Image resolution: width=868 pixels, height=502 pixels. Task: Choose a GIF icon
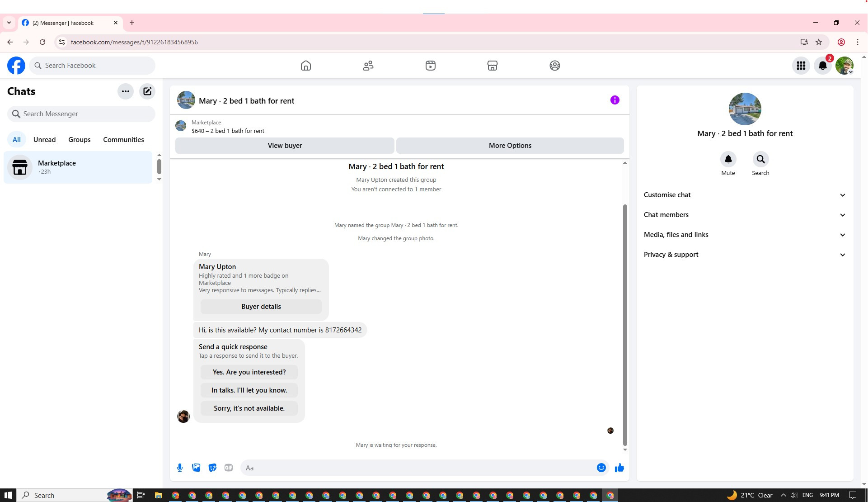[x=229, y=468]
